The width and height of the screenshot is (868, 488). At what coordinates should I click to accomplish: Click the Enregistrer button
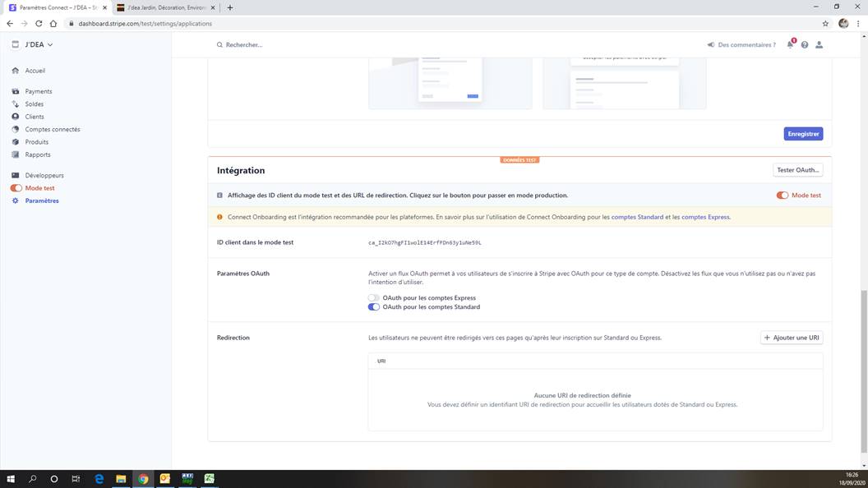pyautogui.click(x=803, y=134)
